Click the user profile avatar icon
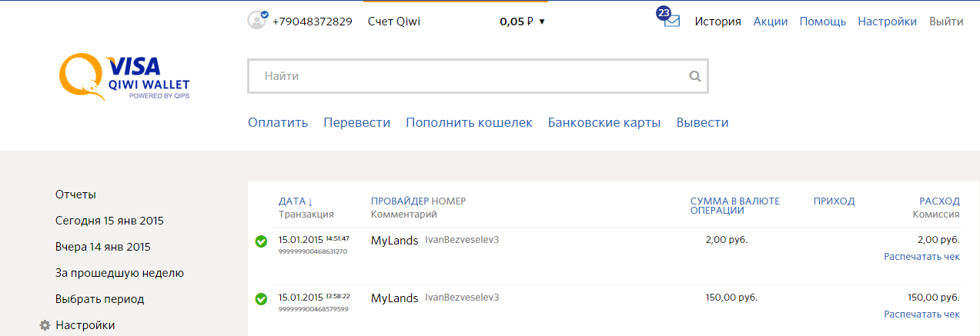The height and width of the screenshot is (336, 980). point(256,21)
